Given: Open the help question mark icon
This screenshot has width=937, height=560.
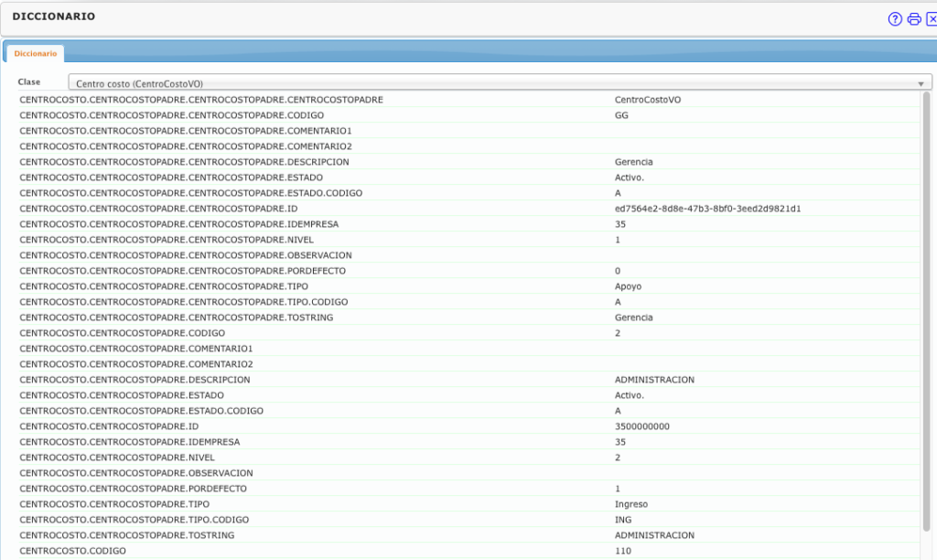Looking at the screenshot, I should coord(895,19).
